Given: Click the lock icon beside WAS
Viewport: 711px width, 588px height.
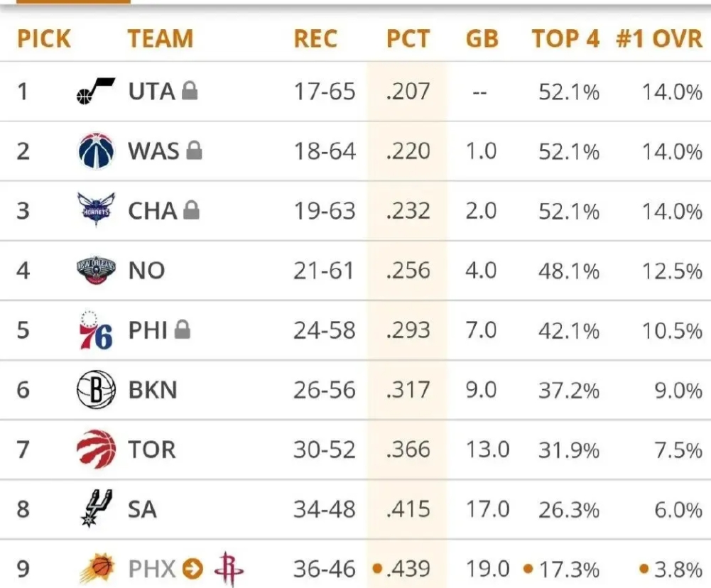Looking at the screenshot, I should pos(194,151).
